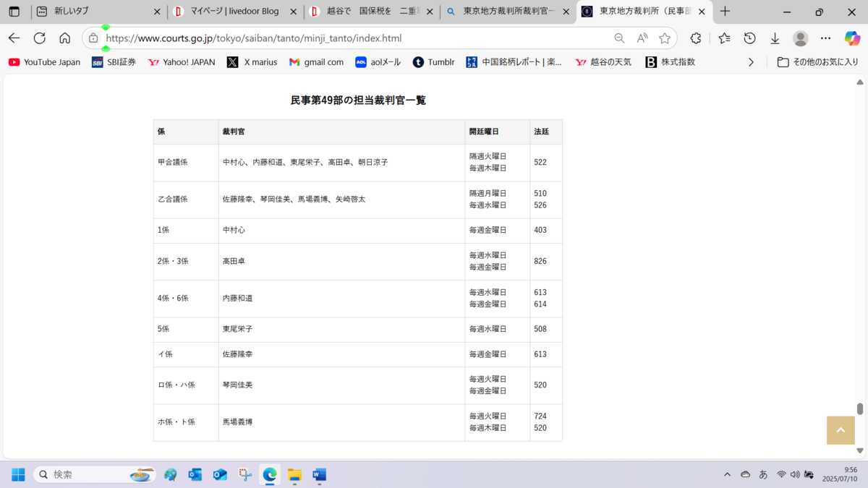Launch the Copilot sidebar icon
The image size is (868, 488).
(x=852, y=38)
